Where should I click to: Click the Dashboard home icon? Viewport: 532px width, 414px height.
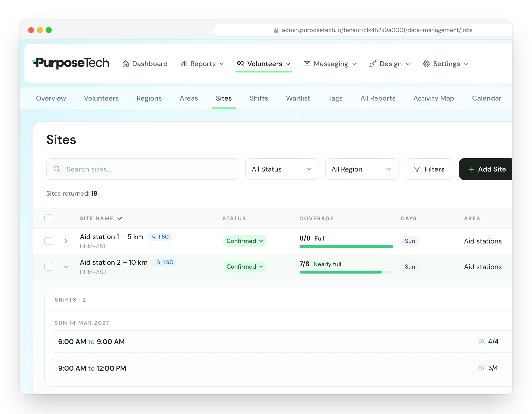pyautogui.click(x=126, y=64)
